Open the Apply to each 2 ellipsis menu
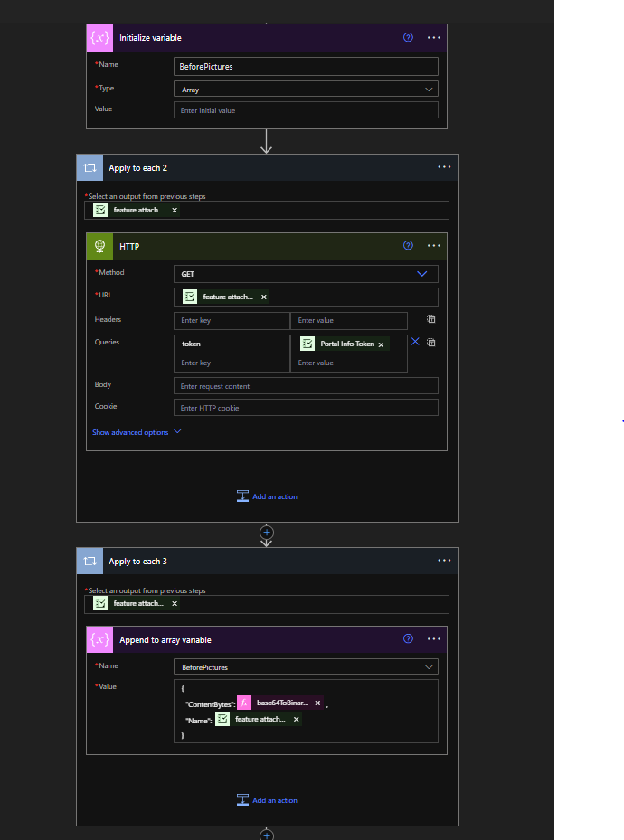The height and width of the screenshot is (840, 624). (x=444, y=167)
